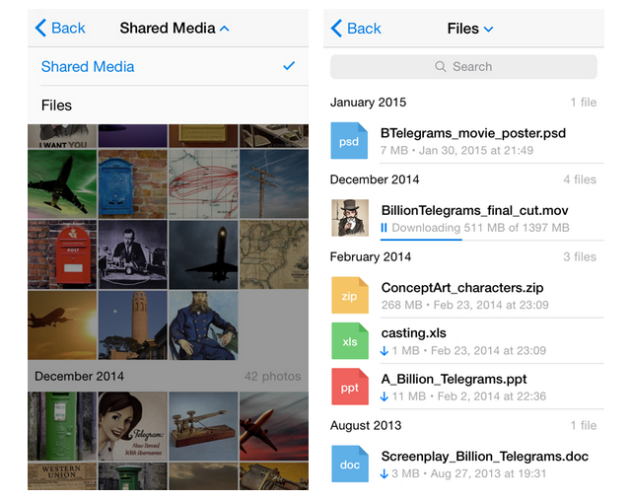This screenshot has height=500, width=631.
Task: Click the August 2013 section header
Action: 365,426
